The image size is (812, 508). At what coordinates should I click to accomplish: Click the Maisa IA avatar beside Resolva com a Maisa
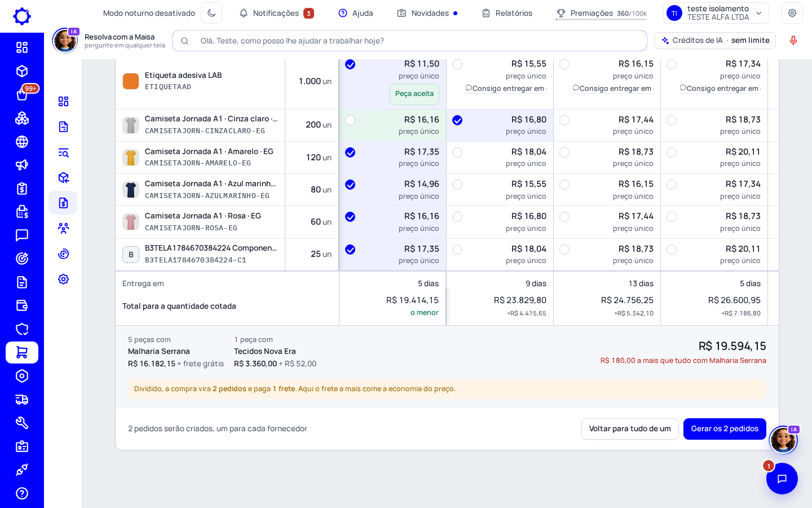click(65, 41)
